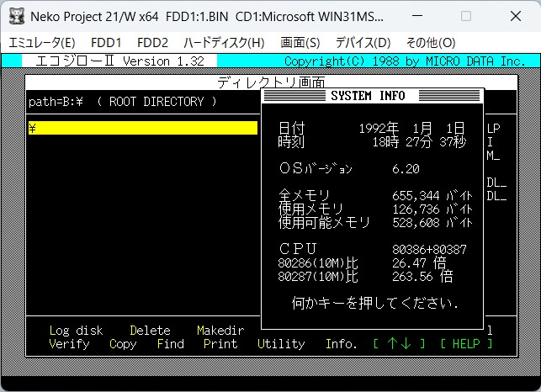Open the ハードディスク(H) menu

(223, 42)
